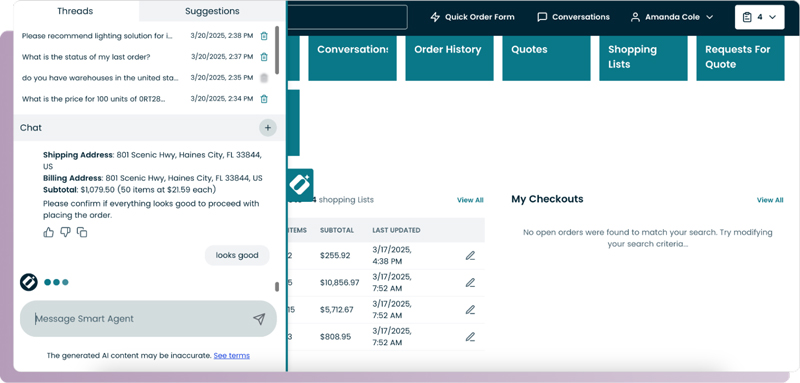Screen dimensions: 800x383
Task: Open Conversations from the top bar
Action: point(573,17)
